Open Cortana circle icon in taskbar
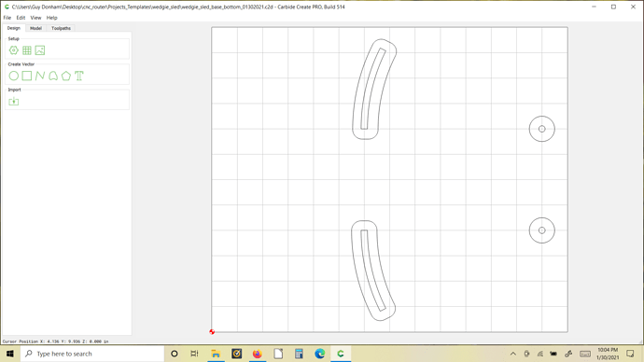 point(175,354)
